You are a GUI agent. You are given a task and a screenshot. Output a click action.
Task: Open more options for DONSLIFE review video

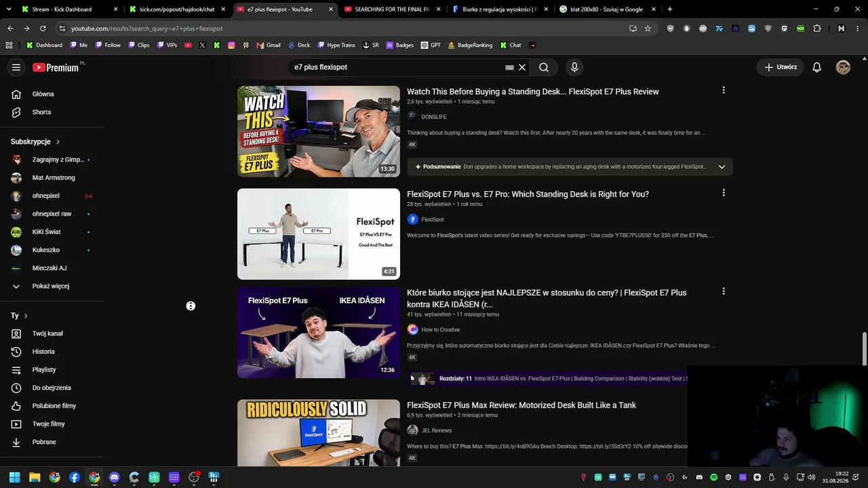point(724,90)
